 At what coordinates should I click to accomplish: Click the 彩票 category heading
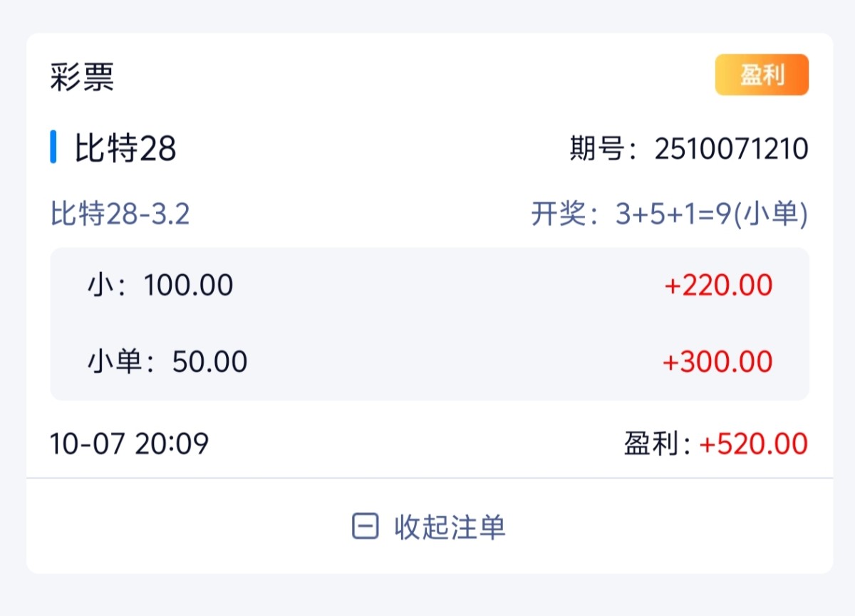coord(82,77)
